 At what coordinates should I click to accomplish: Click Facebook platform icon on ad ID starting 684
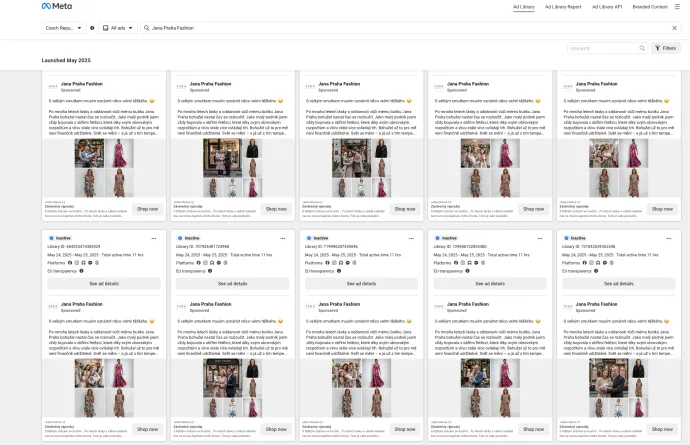(70, 263)
